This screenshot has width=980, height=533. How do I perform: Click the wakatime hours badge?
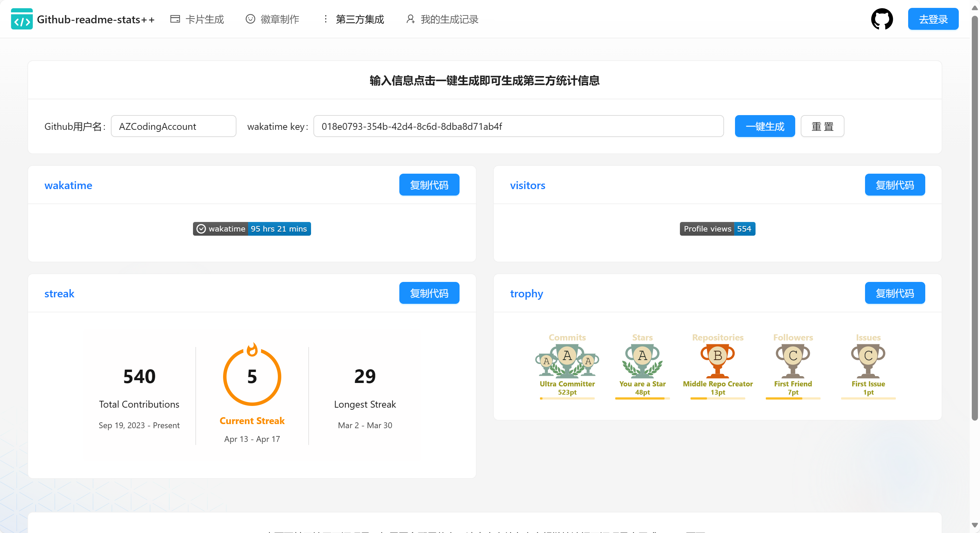tap(252, 229)
